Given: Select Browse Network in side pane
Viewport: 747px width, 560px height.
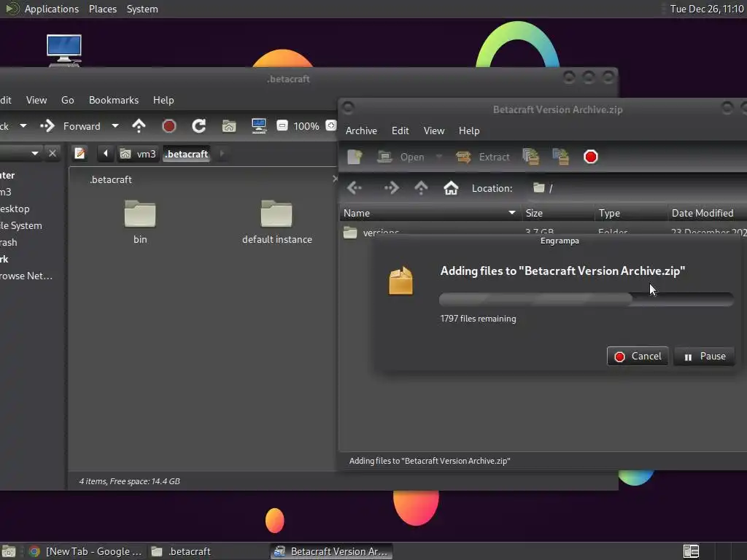Looking at the screenshot, I should pos(26,276).
